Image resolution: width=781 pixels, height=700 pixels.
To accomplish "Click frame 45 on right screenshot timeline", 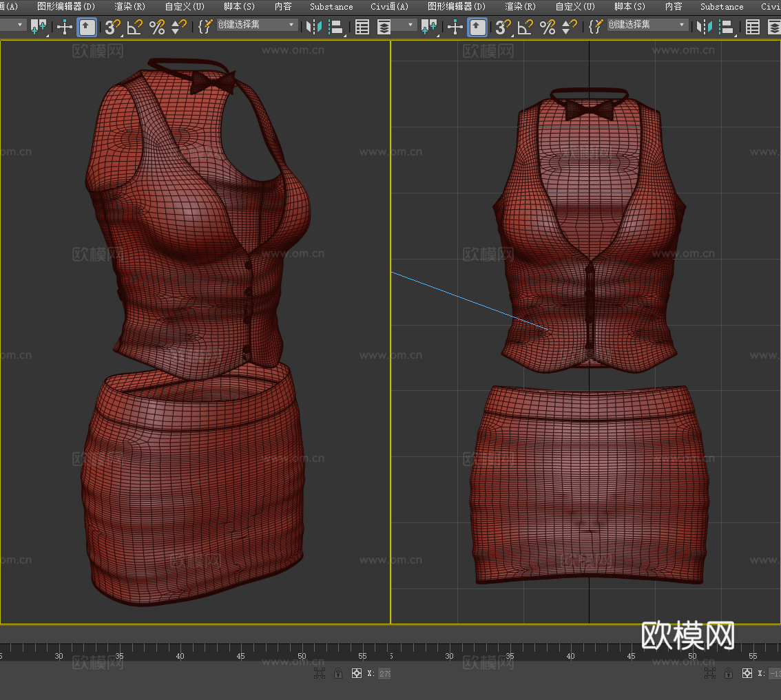I will click(631, 656).
